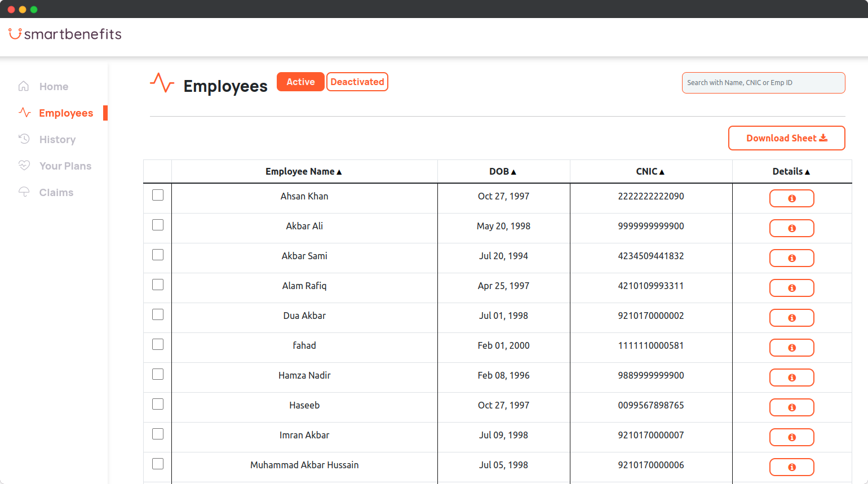Click the Home icon in the sidebar

click(24, 86)
